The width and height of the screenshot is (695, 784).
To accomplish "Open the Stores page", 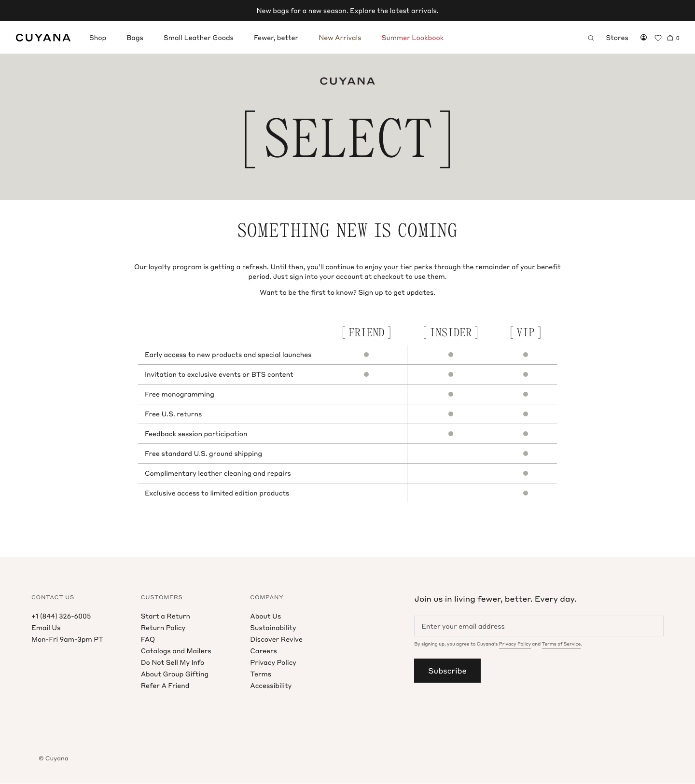I will (x=617, y=38).
